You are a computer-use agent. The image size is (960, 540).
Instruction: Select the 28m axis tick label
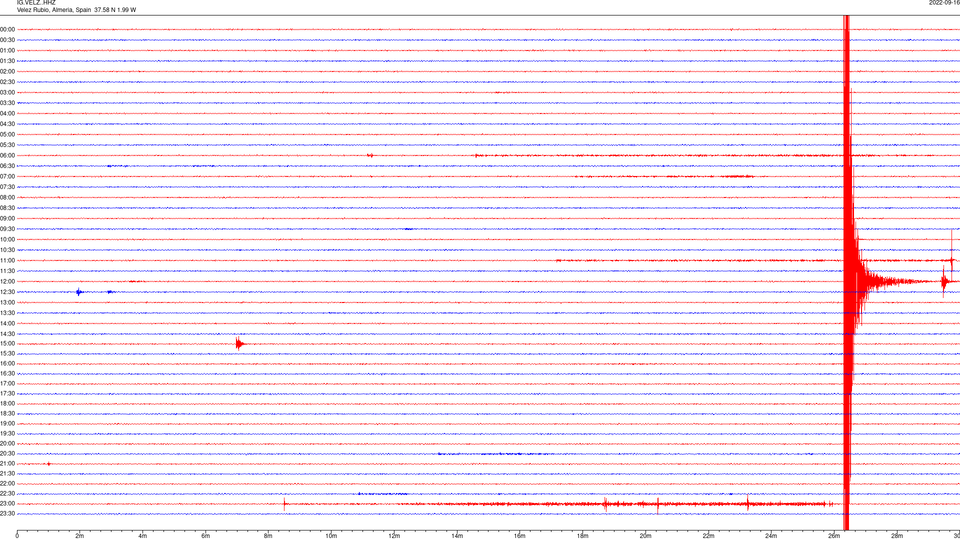click(x=897, y=536)
